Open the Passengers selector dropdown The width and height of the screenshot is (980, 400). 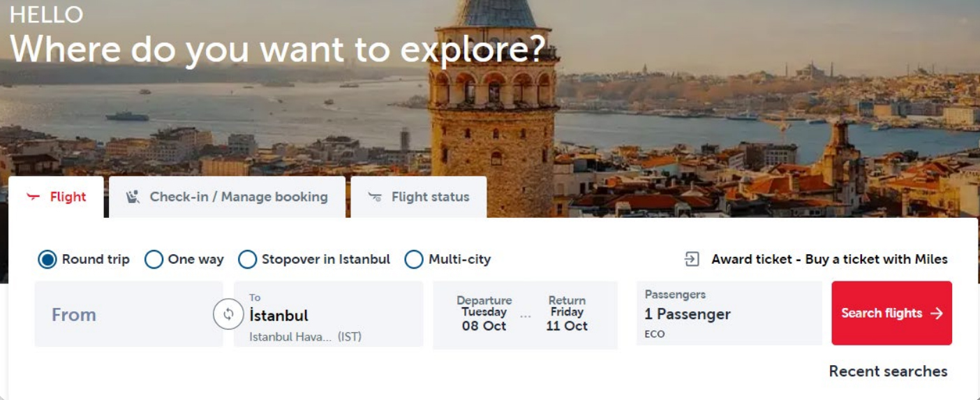[x=728, y=313]
